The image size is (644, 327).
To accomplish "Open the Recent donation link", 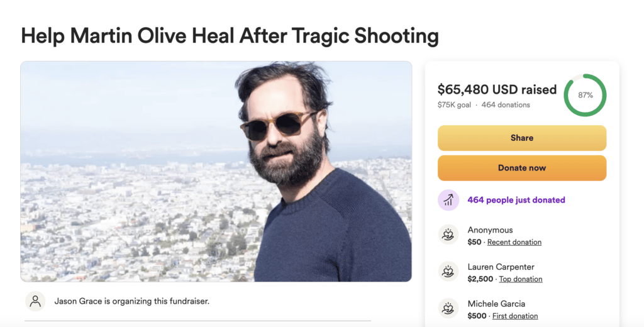I will [514, 242].
